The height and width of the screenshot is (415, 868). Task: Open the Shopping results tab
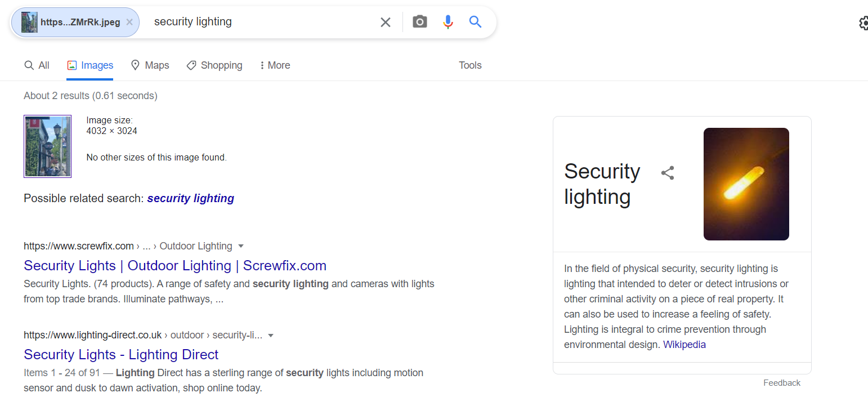pos(214,65)
